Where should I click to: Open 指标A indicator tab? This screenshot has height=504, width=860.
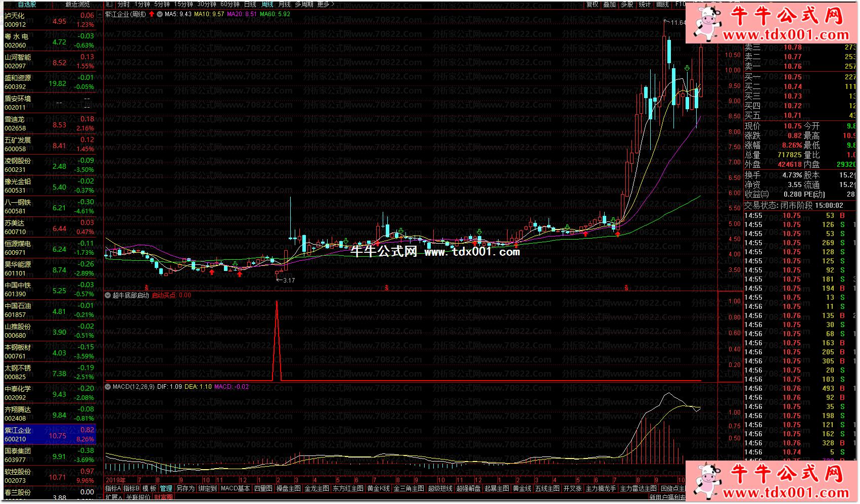(x=113, y=489)
